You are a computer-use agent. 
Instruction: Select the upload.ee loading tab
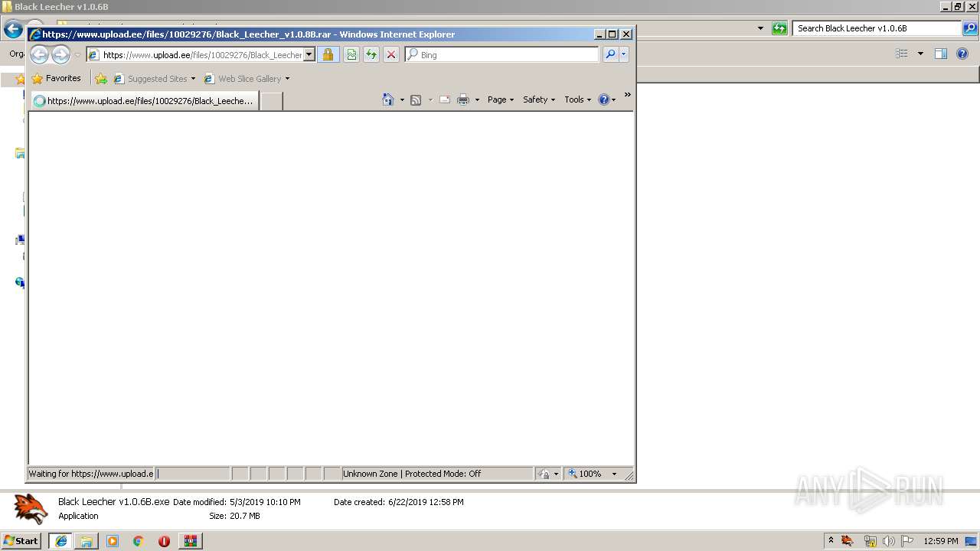click(145, 100)
